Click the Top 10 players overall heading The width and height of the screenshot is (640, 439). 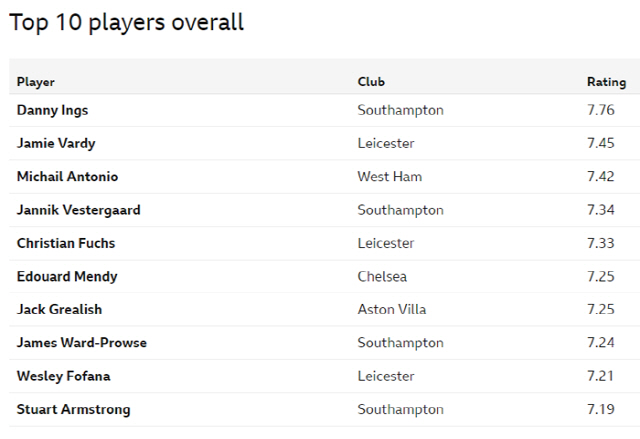pyautogui.click(x=126, y=22)
